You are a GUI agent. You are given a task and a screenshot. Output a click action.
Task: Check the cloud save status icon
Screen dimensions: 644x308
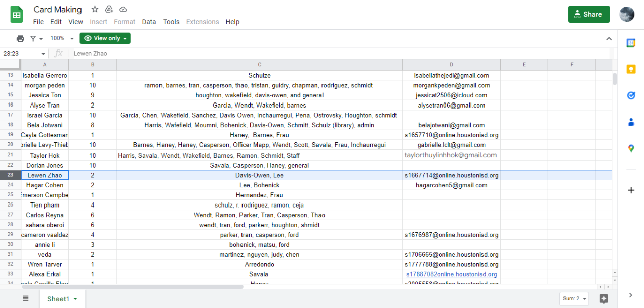click(123, 9)
